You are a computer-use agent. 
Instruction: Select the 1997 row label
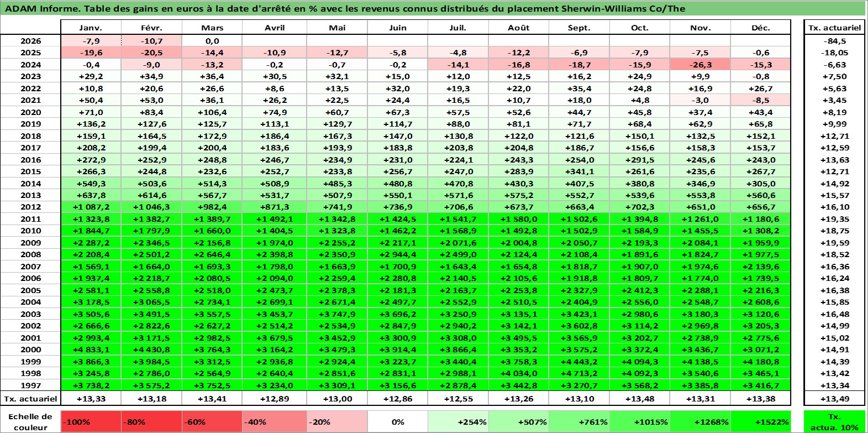(30, 385)
